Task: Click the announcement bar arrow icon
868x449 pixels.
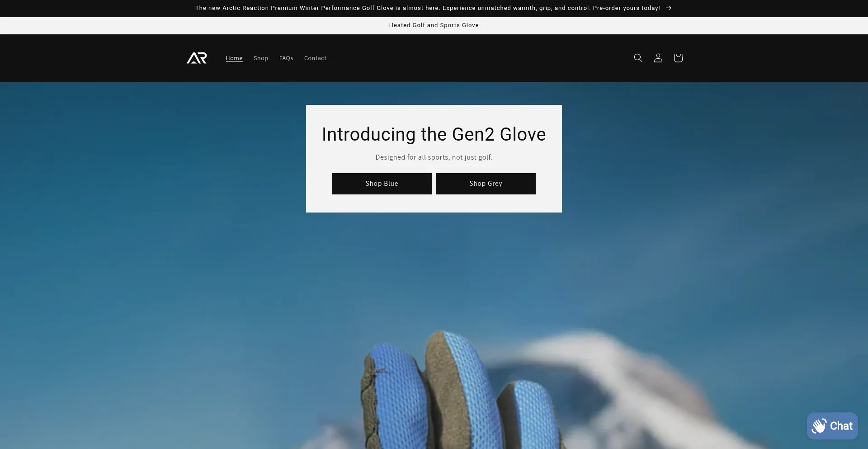Action: coord(668,8)
